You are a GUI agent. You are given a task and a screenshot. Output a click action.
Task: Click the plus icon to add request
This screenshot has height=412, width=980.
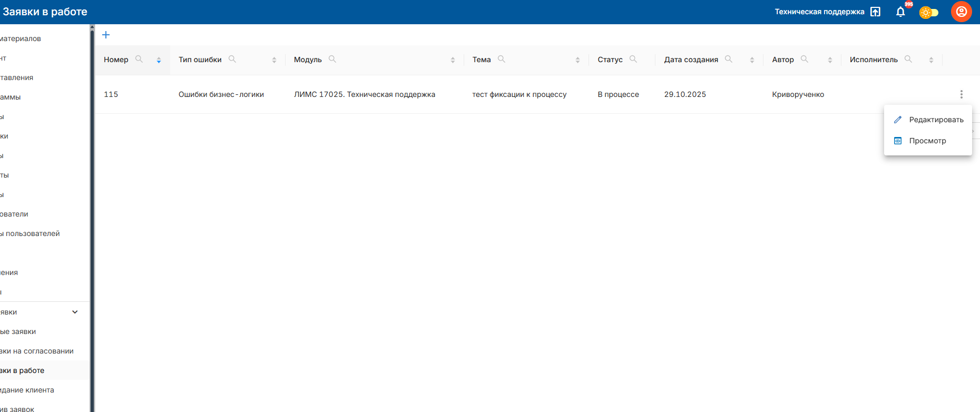pos(106,35)
